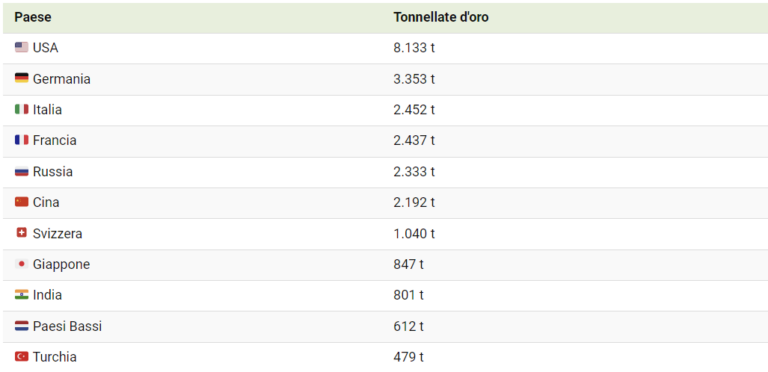Select the Italian flag icon
The height and width of the screenshot is (372, 768).
coord(22,109)
